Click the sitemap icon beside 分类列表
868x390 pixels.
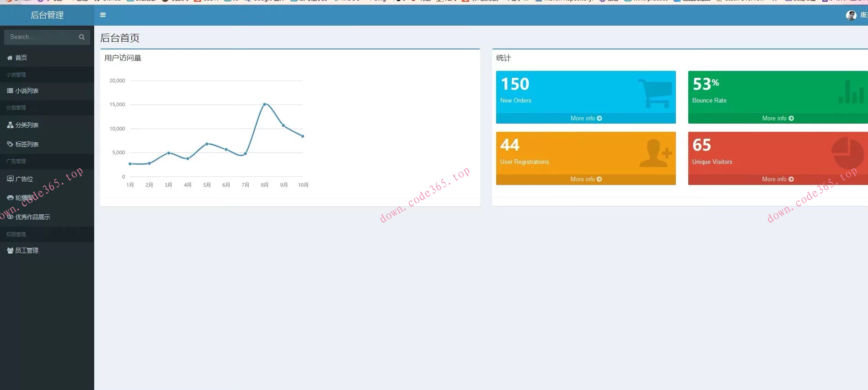[x=10, y=125]
